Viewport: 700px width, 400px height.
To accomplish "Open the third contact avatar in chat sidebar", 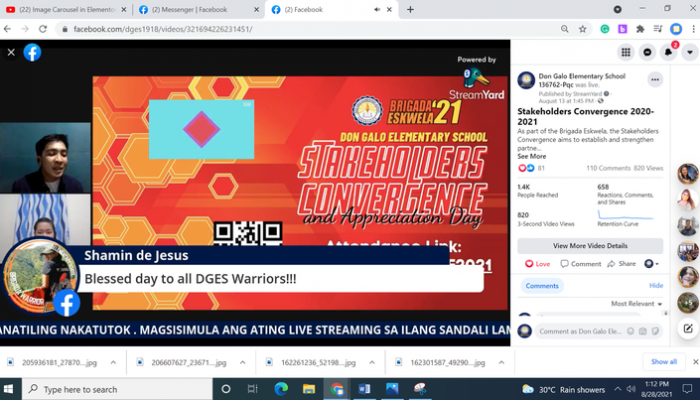I will tap(688, 225).
